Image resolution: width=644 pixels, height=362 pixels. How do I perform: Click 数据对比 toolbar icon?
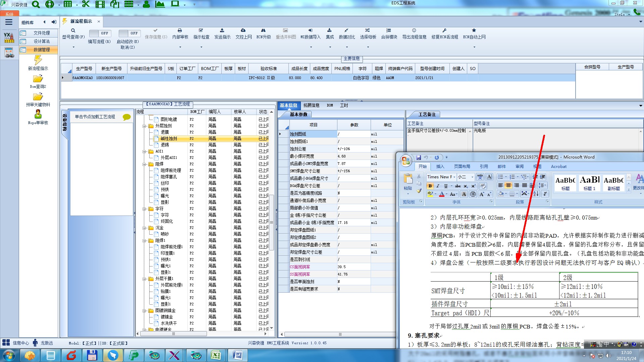[346, 31]
